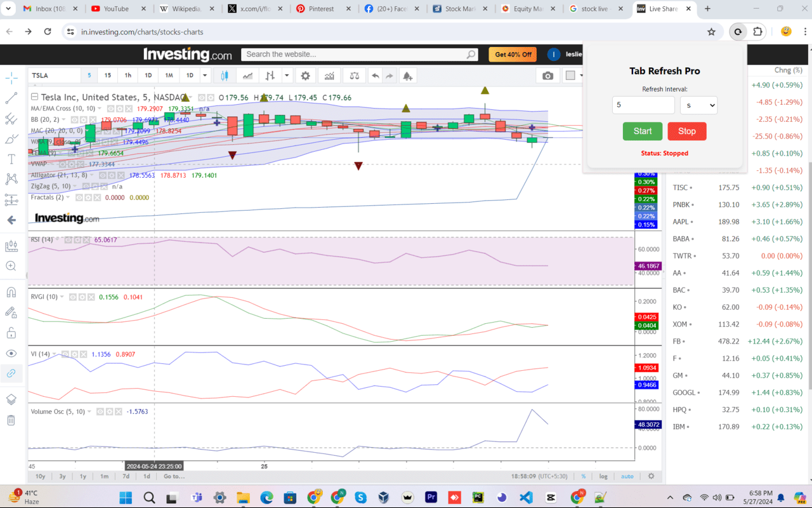
Task: Click the website search box
Action: point(360,55)
